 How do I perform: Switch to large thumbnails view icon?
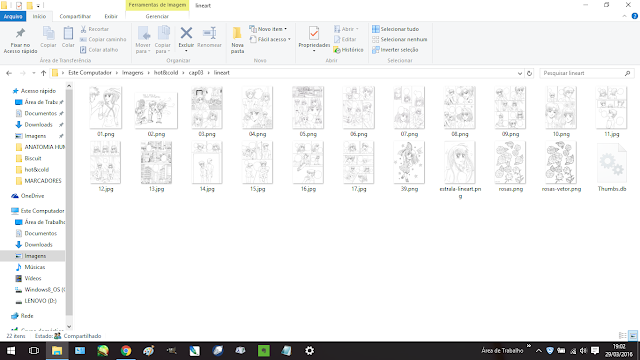pyautogui.click(x=633, y=336)
